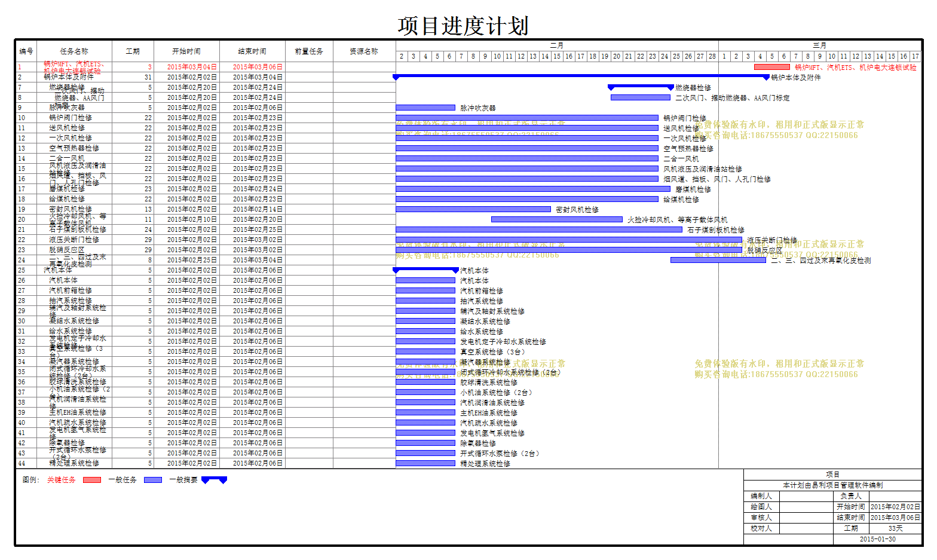Click the red critical bar for 锅炉MFT试验
Image resolution: width=937 pixels, height=560 pixels.
tap(772, 67)
